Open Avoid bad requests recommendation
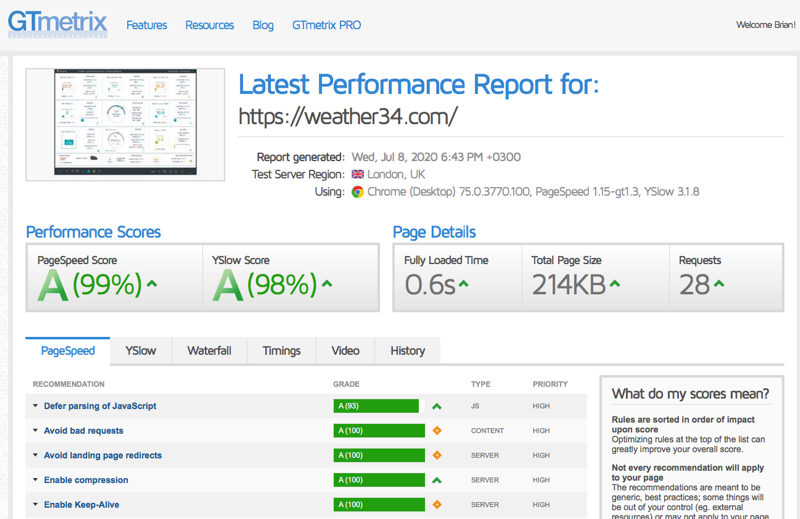 84,431
